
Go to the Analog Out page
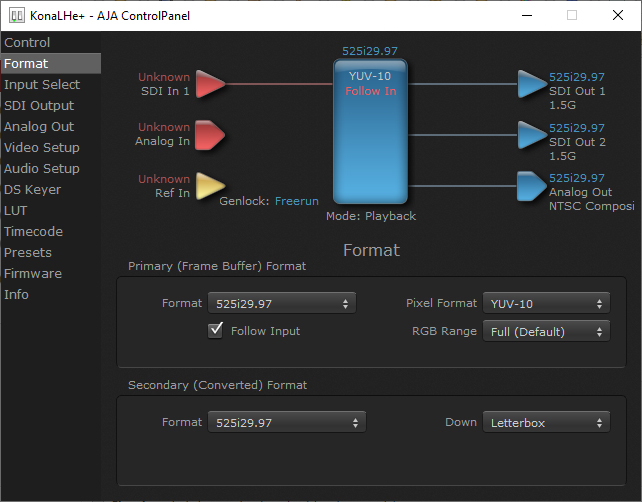coord(51,127)
